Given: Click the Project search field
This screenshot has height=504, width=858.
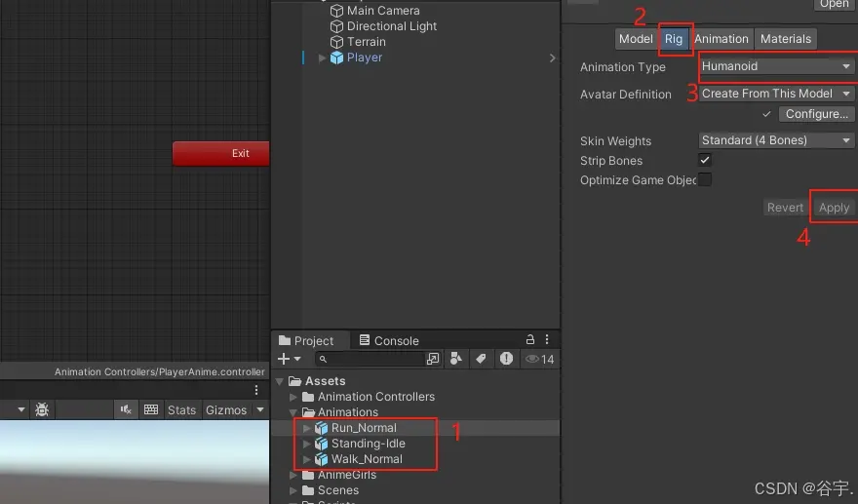Looking at the screenshot, I should coord(370,359).
